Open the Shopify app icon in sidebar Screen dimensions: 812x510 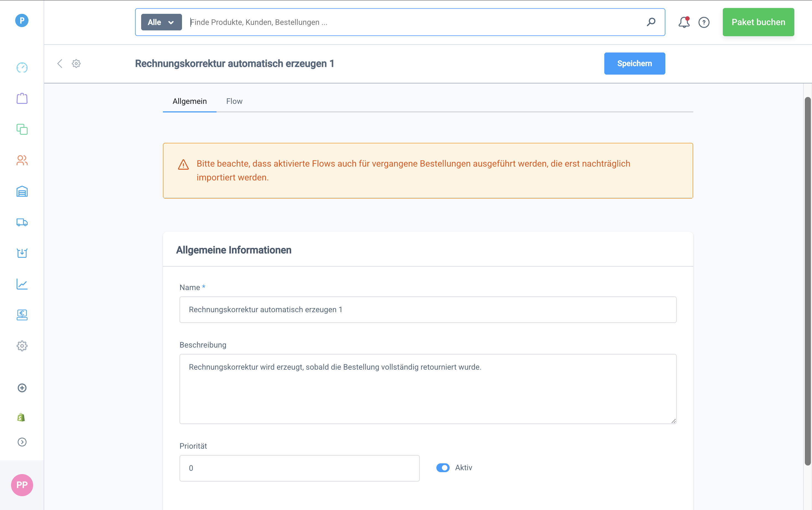[x=21, y=417]
